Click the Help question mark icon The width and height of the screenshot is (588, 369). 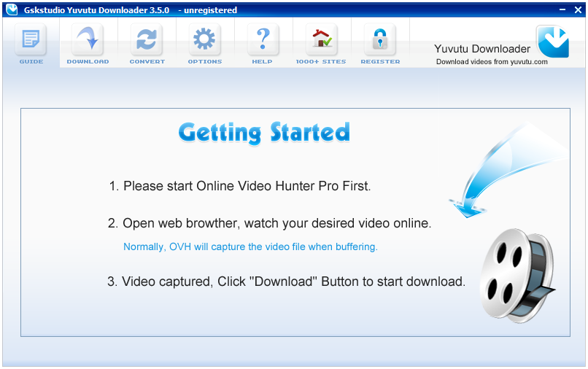pyautogui.click(x=262, y=39)
